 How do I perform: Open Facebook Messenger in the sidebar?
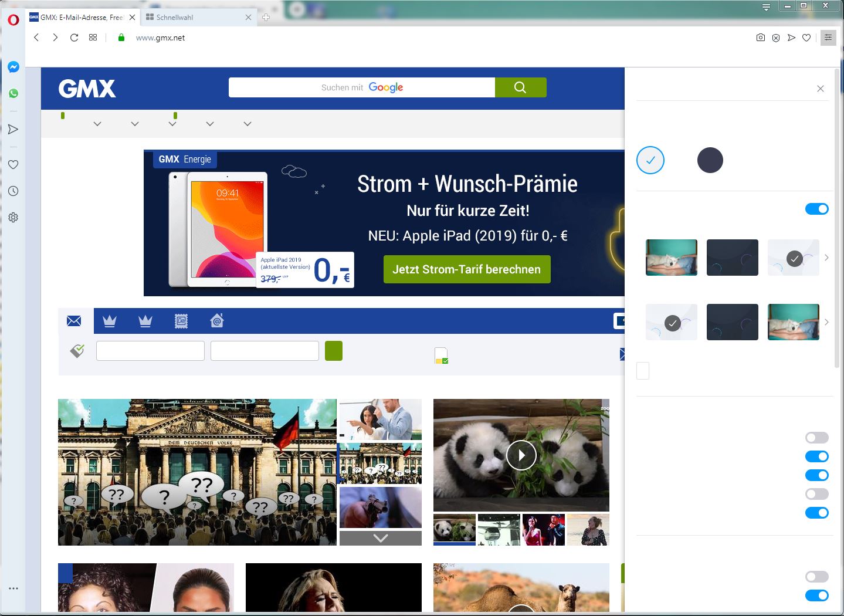13,67
